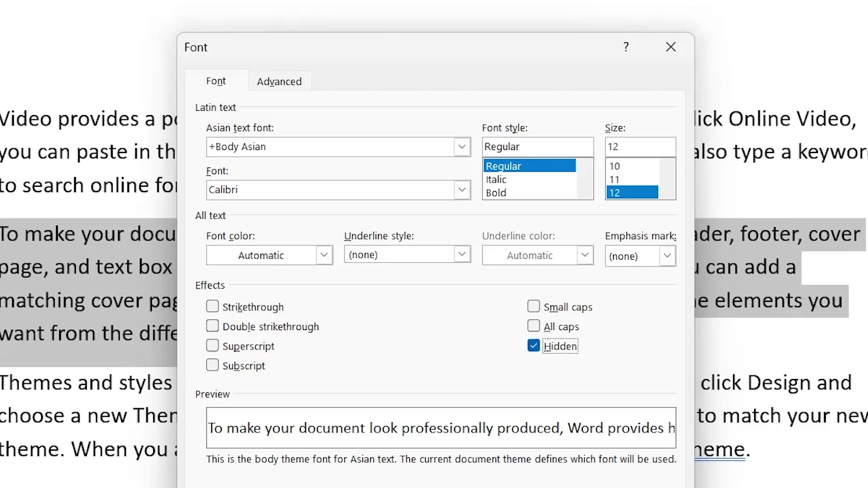The image size is (868, 488).
Task: Switch to the Advanced tab
Action: 279,81
